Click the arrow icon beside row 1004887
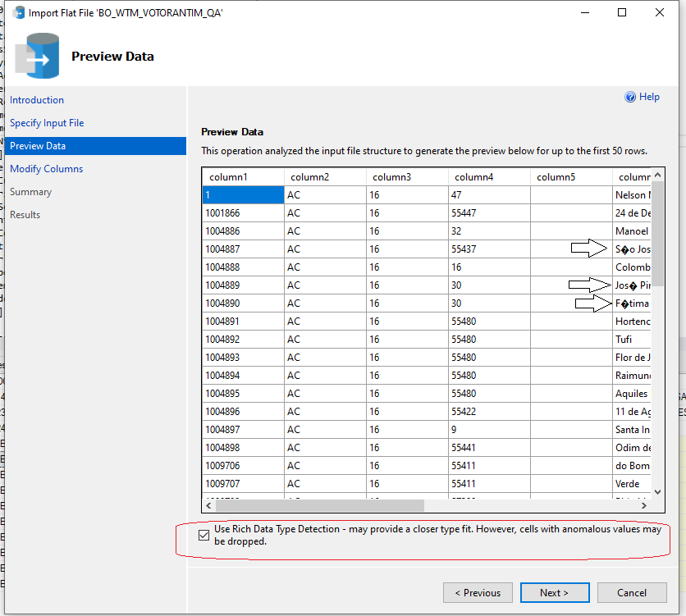Image resolution: width=686 pixels, height=616 pixels. tap(588, 249)
